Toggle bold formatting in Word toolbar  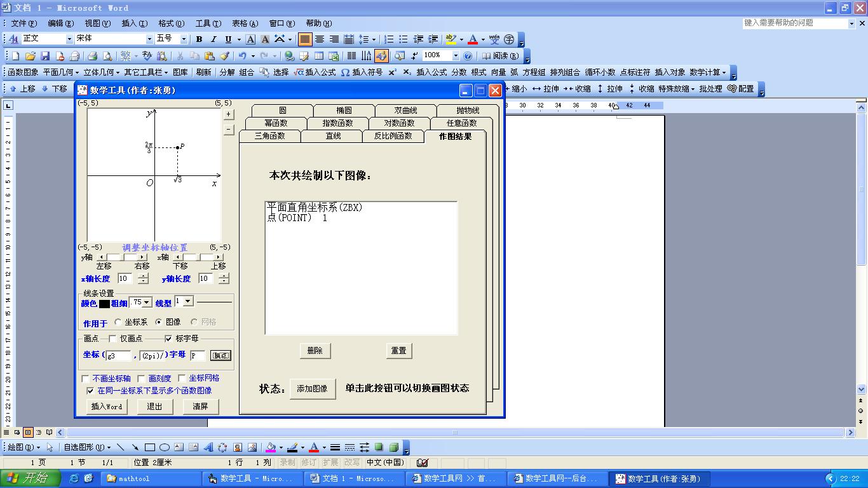199,39
